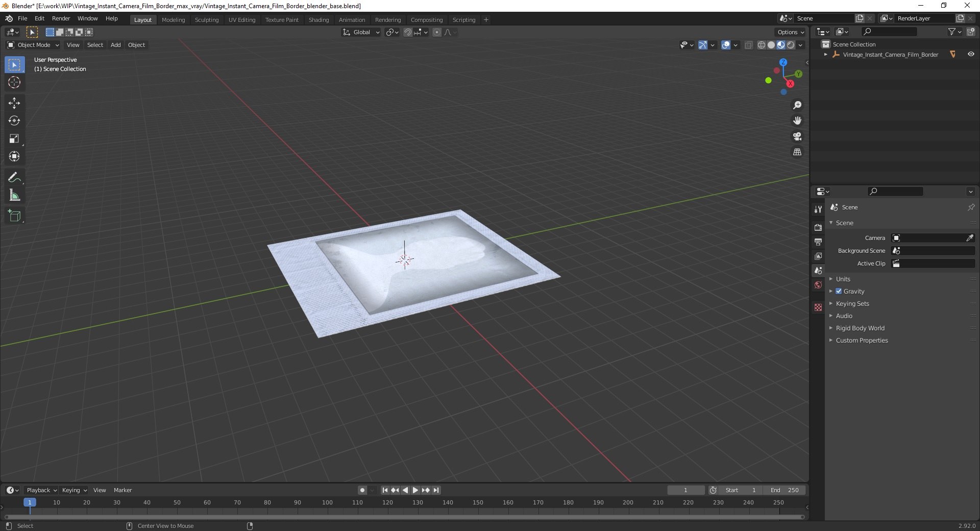Screen dimensions: 980x531
Task: Expand the Vintage_Instant_Camera_Film_Border tree item
Action: [826, 54]
